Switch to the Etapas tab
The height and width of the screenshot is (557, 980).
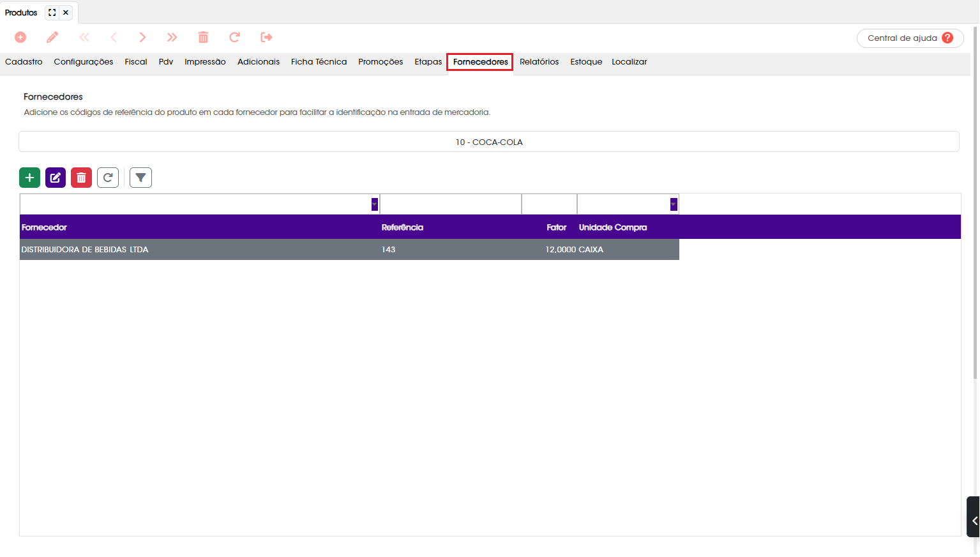[x=428, y=62]
